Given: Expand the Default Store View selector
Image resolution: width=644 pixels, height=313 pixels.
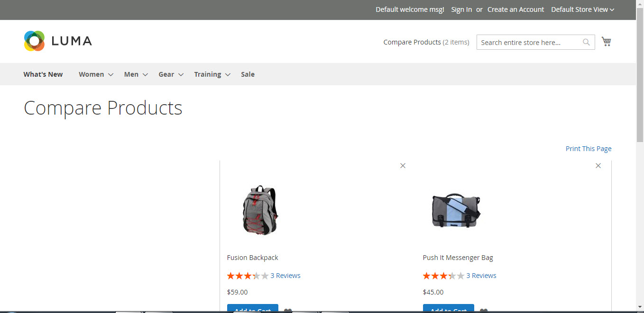Looking at the screenshot, I should click(582, 9).
